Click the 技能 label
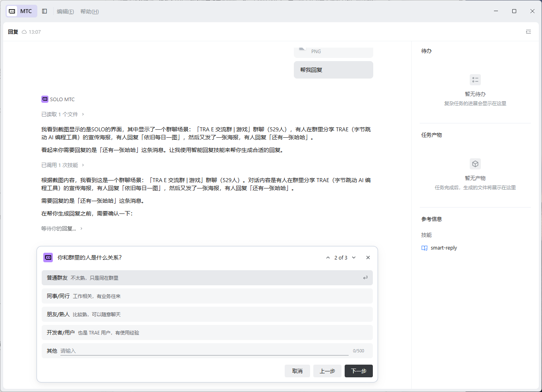Screen dimensions: 542x392 click(x=426, y=235)
